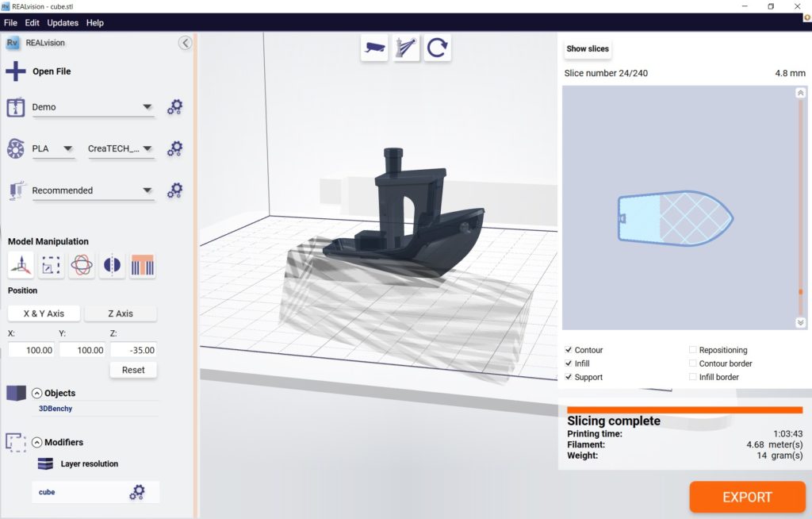Click the Y position input field
This screenshot has width=812, height=519.
point(82,350)
